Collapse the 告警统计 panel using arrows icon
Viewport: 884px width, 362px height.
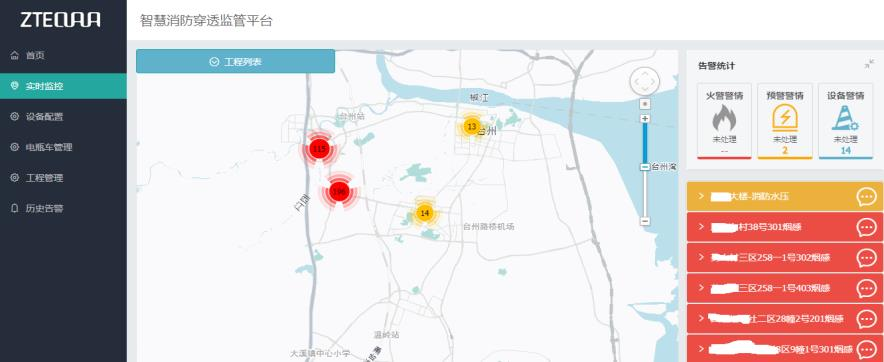pos(869,65)
